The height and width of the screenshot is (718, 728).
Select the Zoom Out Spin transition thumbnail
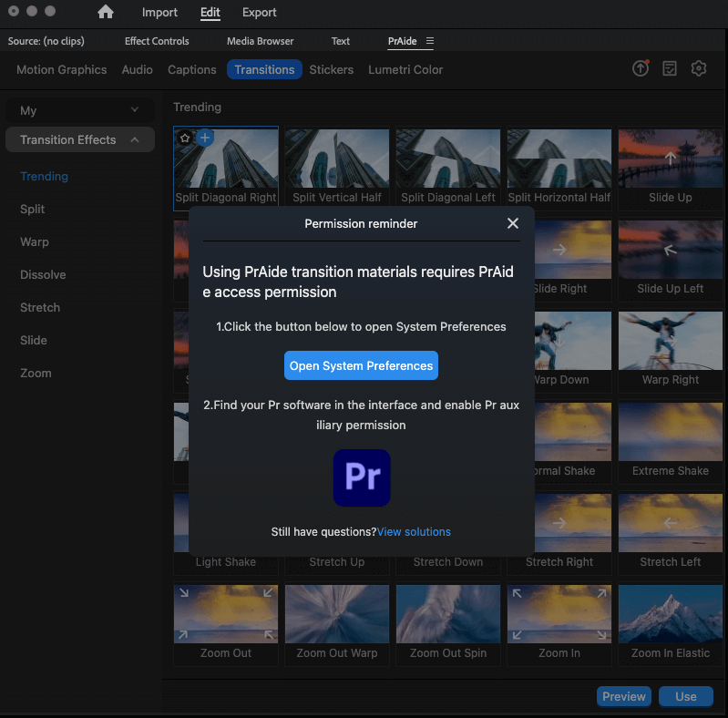coord(448,614)
